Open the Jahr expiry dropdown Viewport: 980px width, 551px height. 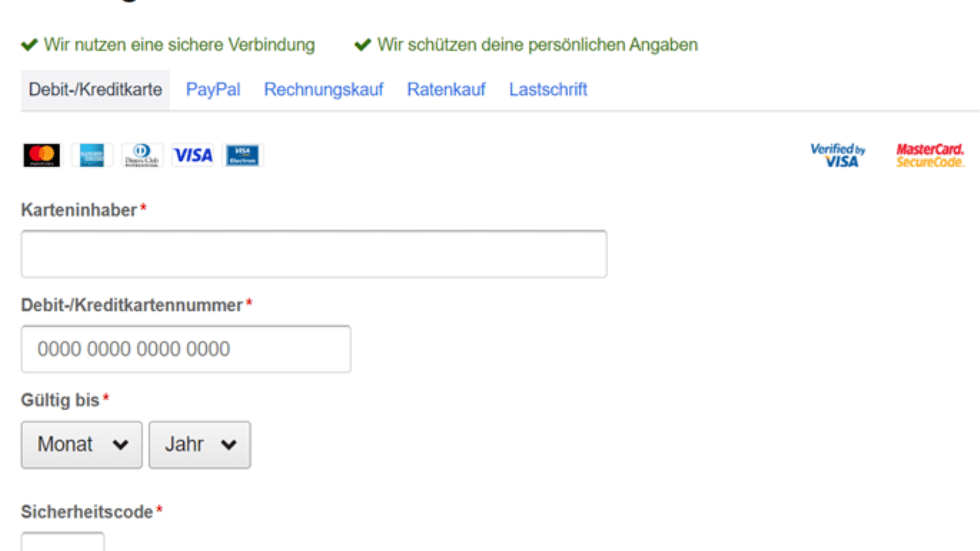[200, 444]
